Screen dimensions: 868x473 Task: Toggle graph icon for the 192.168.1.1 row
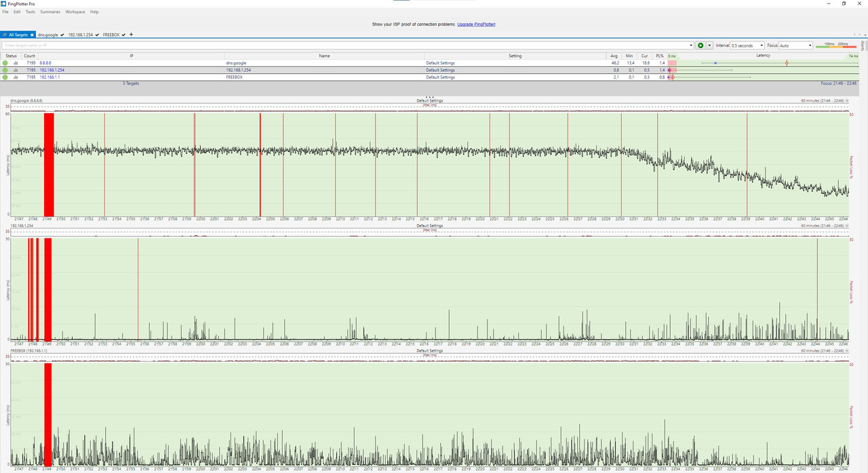pyautogui.click(x=16, y=77)
